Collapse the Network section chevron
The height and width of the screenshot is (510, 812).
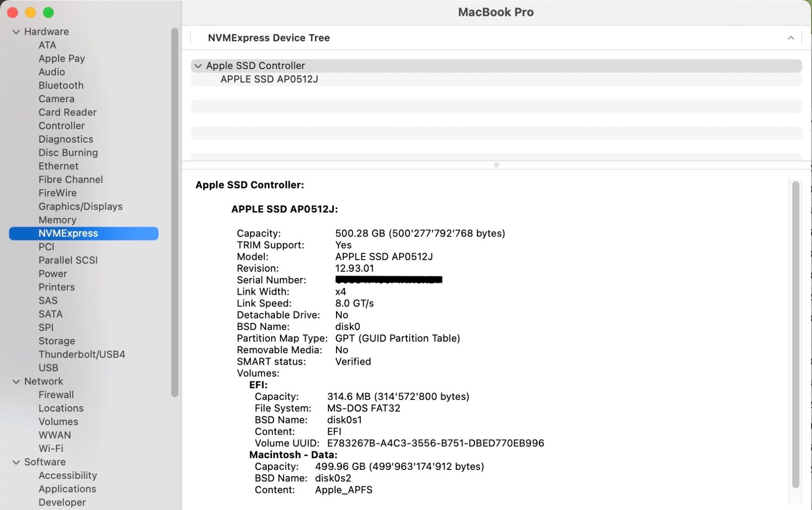[16, 382]
